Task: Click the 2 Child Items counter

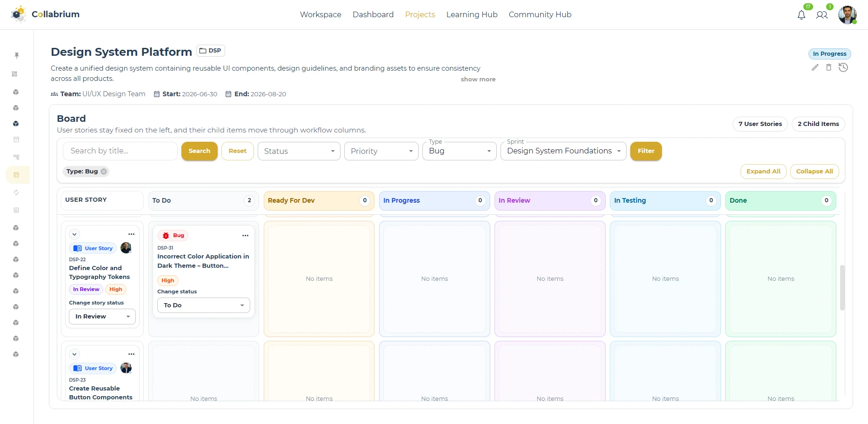Action: tap(818, 124)
